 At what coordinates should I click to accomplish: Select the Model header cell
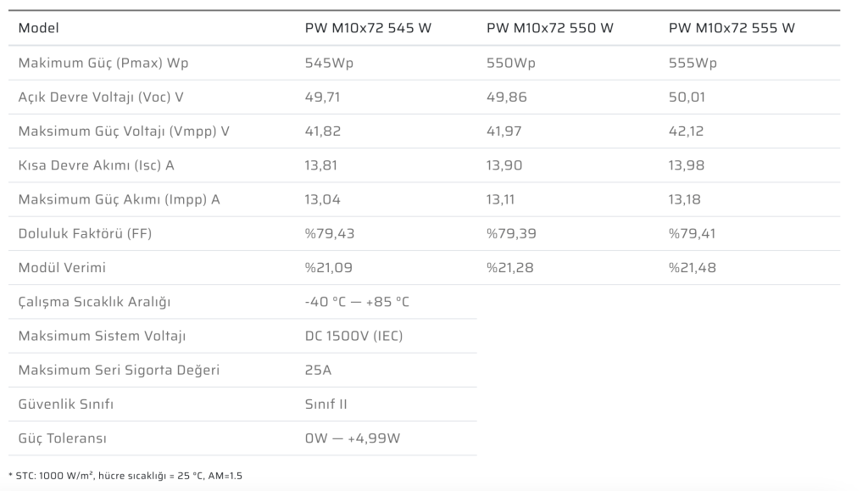tap(39, 28)
